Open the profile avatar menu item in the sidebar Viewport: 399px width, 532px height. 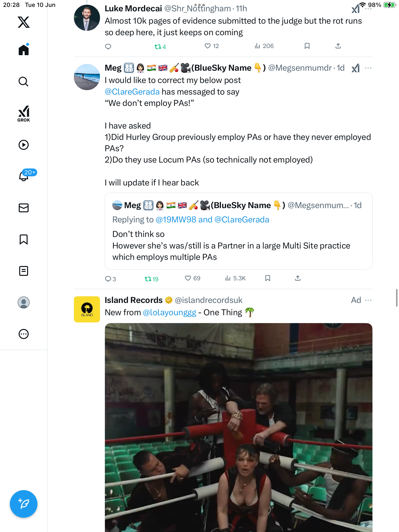[x=24, y=302]
